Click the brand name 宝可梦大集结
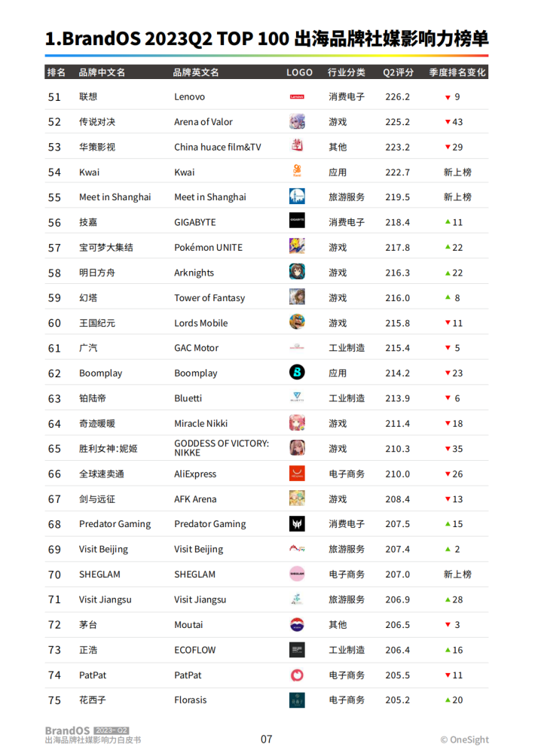 [x=106, y=247]
